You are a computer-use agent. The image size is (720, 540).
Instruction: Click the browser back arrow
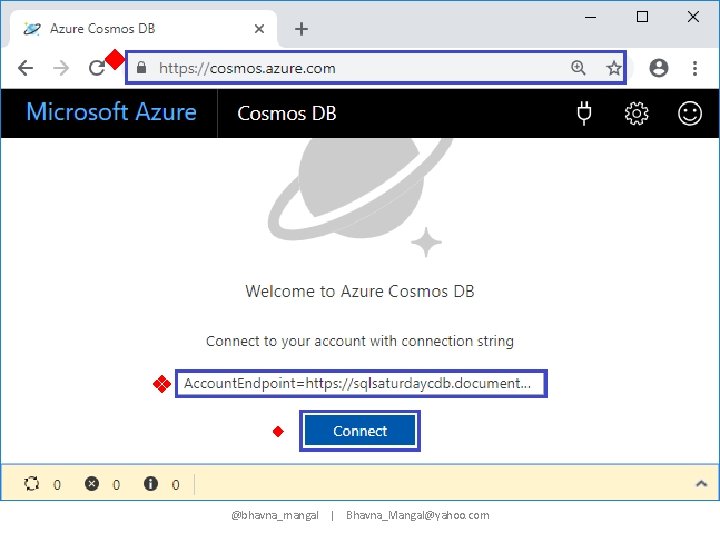click(25, 68)
